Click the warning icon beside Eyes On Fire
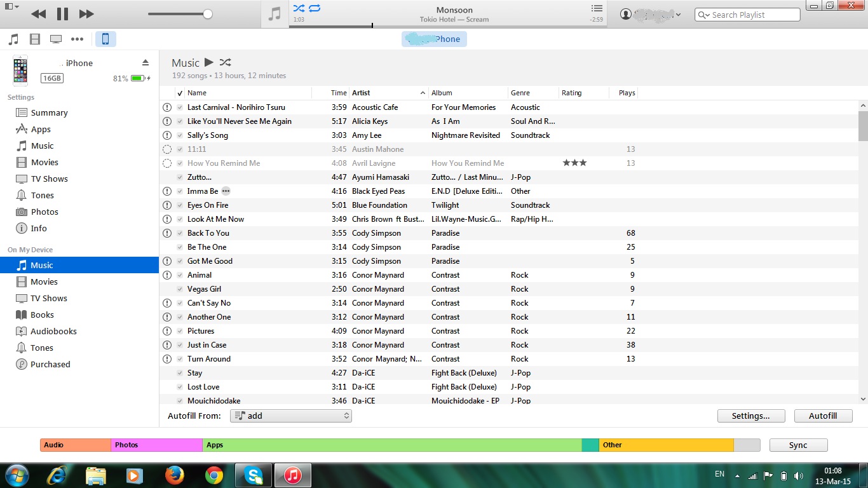Viewport: 868px width, 488px height. [167, 205]
